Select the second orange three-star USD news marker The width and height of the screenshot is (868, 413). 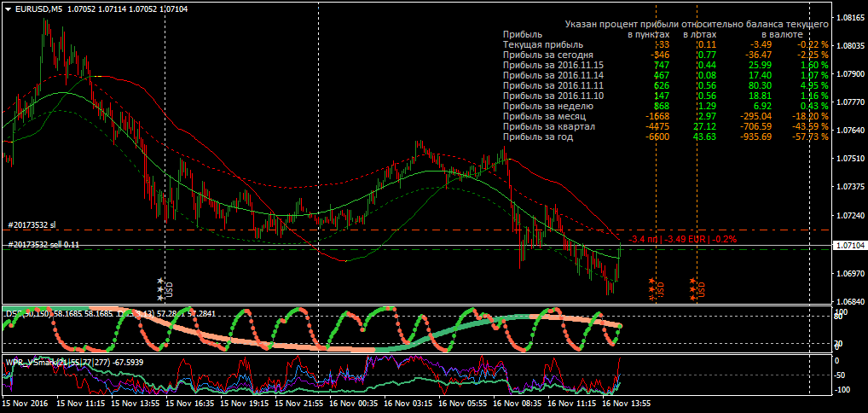tap(697, 289)
